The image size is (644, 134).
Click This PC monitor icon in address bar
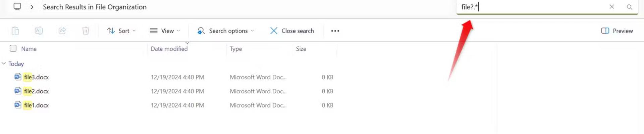click(17, 7)
